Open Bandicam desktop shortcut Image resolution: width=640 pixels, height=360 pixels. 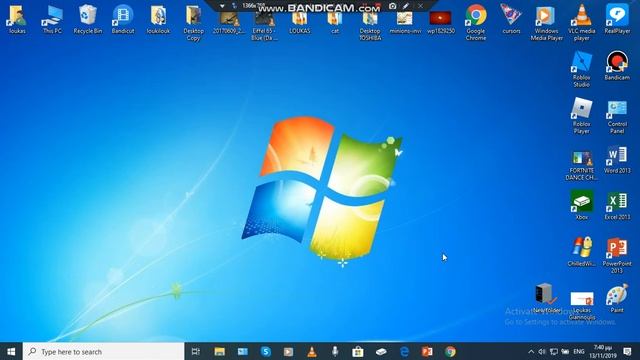617,65
